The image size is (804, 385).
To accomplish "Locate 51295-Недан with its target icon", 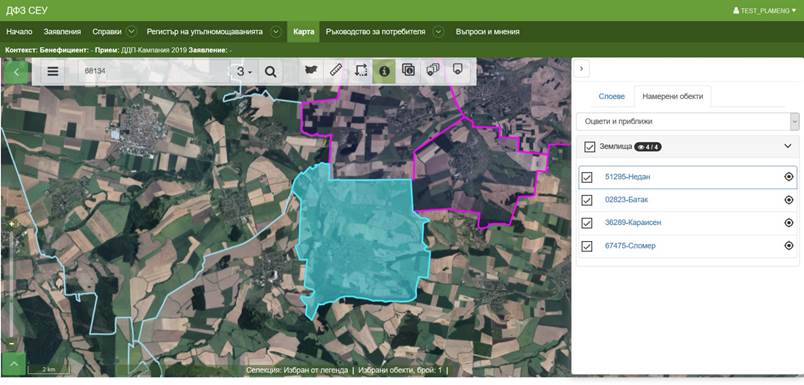I will [789, 177].
